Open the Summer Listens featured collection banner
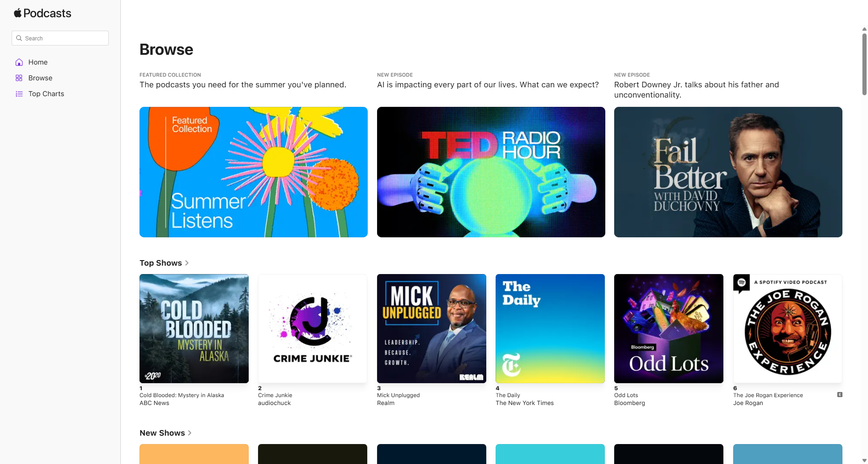This screenshot has height=464, width=868. pos(253,172)
